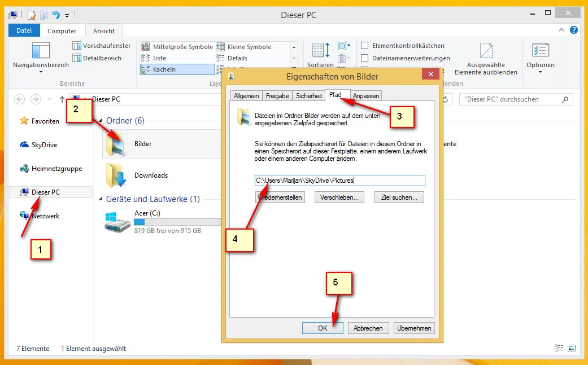
Task: Switch to details view in status bar
Action: 559,348
